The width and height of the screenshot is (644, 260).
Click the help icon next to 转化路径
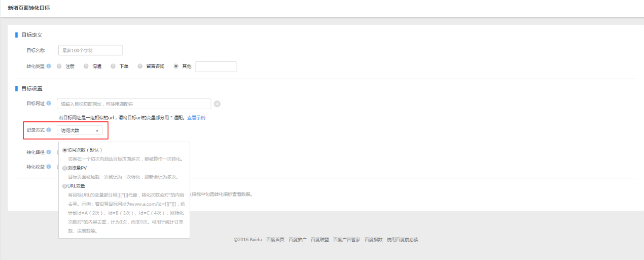[x=49, y=152]
